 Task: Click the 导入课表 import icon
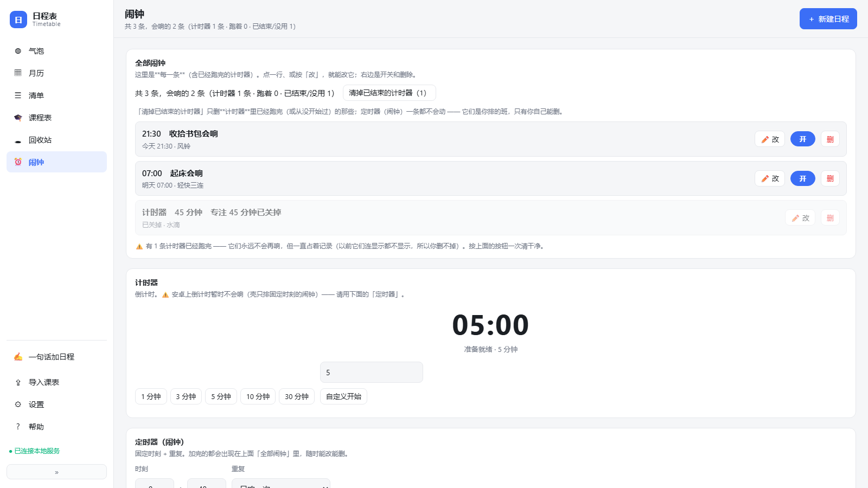click(18, 382)
